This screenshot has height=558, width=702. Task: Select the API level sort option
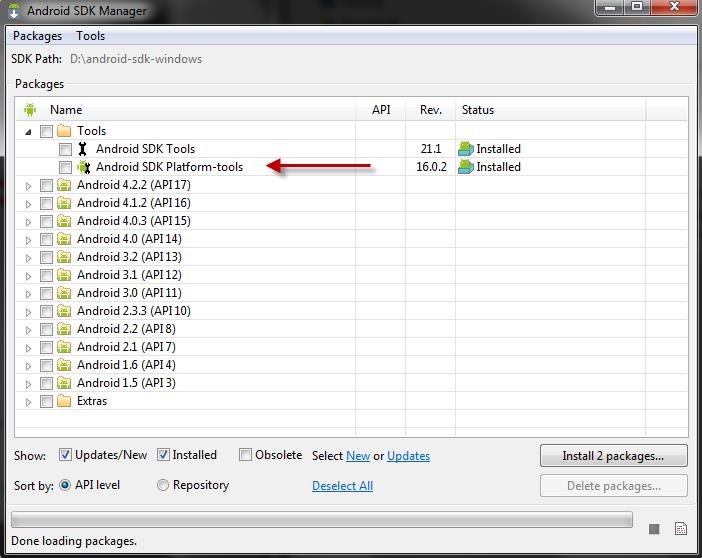[65, 485]
